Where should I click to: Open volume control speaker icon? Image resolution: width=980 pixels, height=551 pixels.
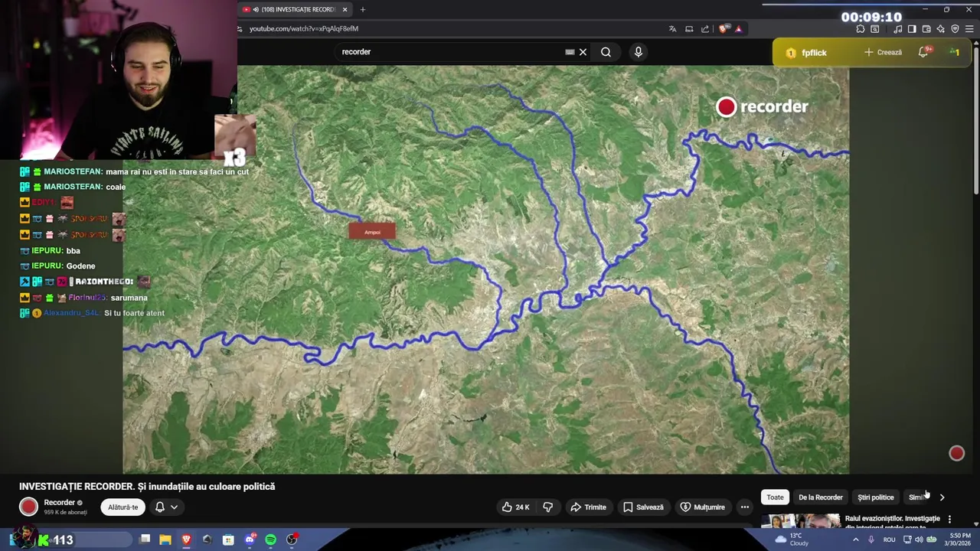point(919,540)
